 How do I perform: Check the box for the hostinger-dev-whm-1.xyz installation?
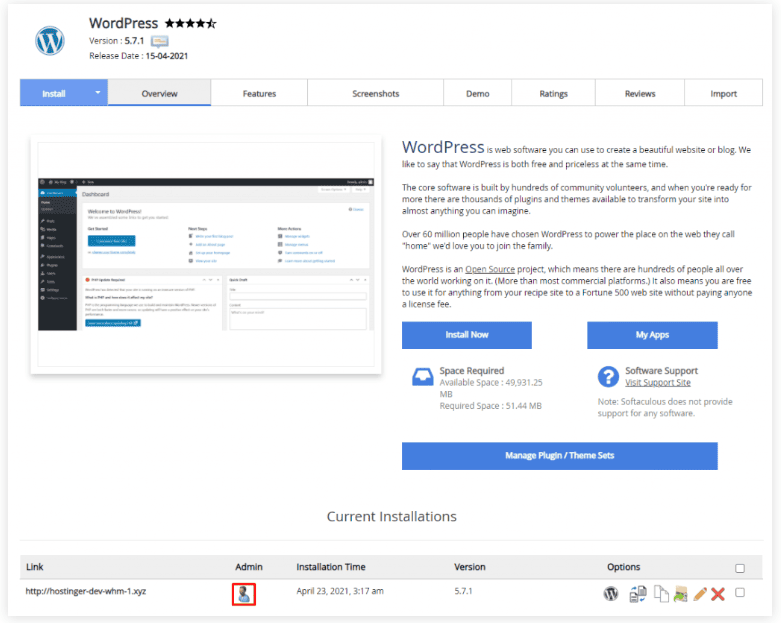click(x=740, y=592)
